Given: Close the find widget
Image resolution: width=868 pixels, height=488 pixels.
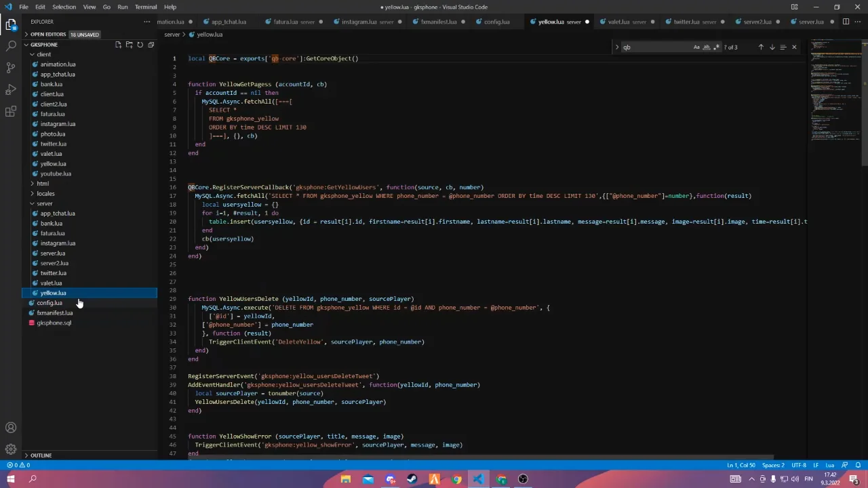Looking at the screenshot, I should coord(794,47).
